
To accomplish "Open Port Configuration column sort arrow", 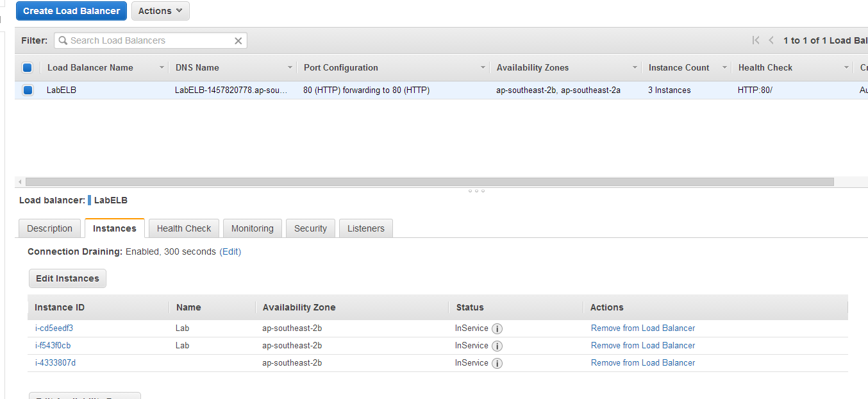I will (483, 68).
